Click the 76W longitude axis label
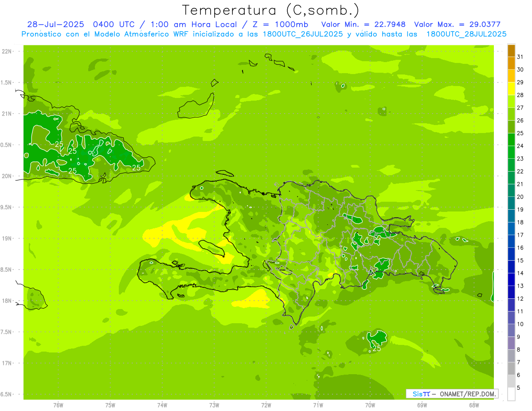Screen dimensions: 532x411 pos(58,405)
